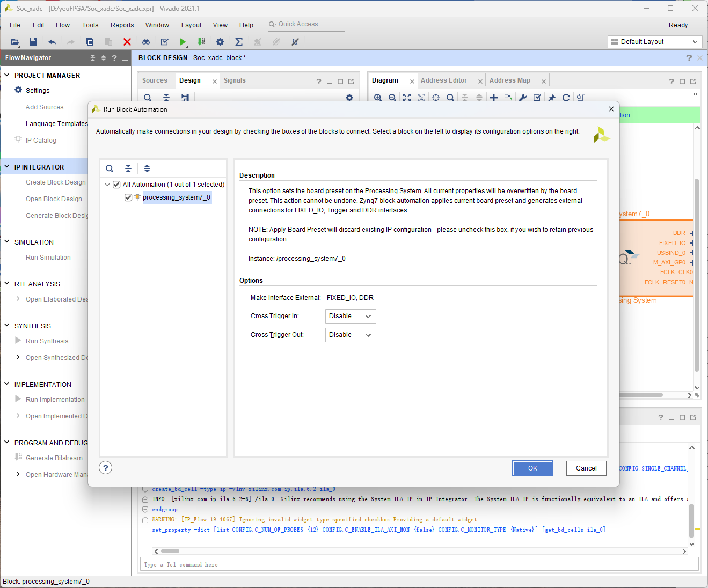Image resolution: width=708 pixels, height=588 pixels.
Task: Click the Diagram vertical scrollbar
Action: [x=697, y=275]
